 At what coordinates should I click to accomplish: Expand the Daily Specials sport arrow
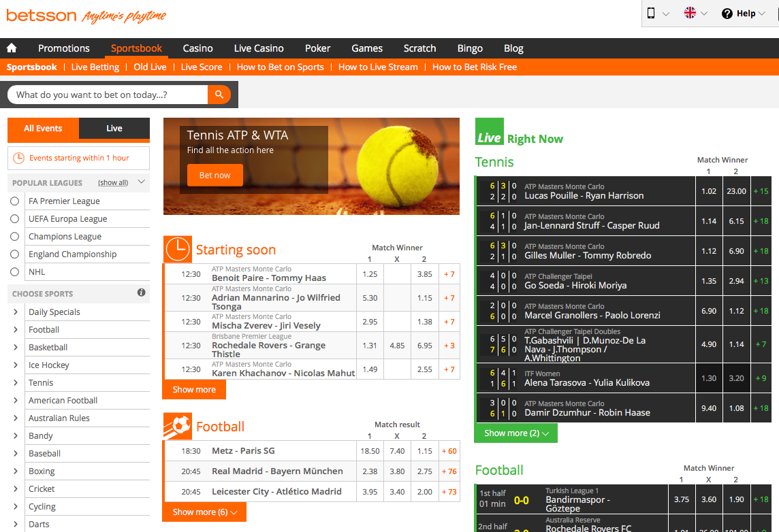16,312
